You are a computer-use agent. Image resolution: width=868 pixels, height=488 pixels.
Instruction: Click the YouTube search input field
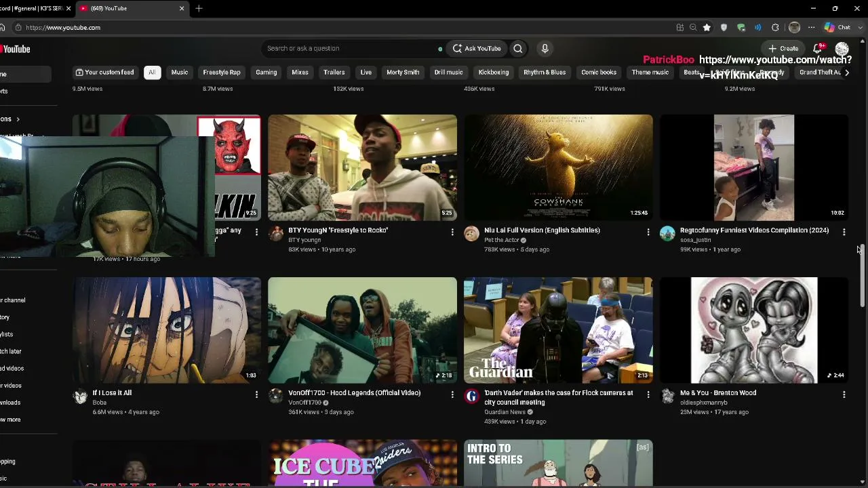353,48
